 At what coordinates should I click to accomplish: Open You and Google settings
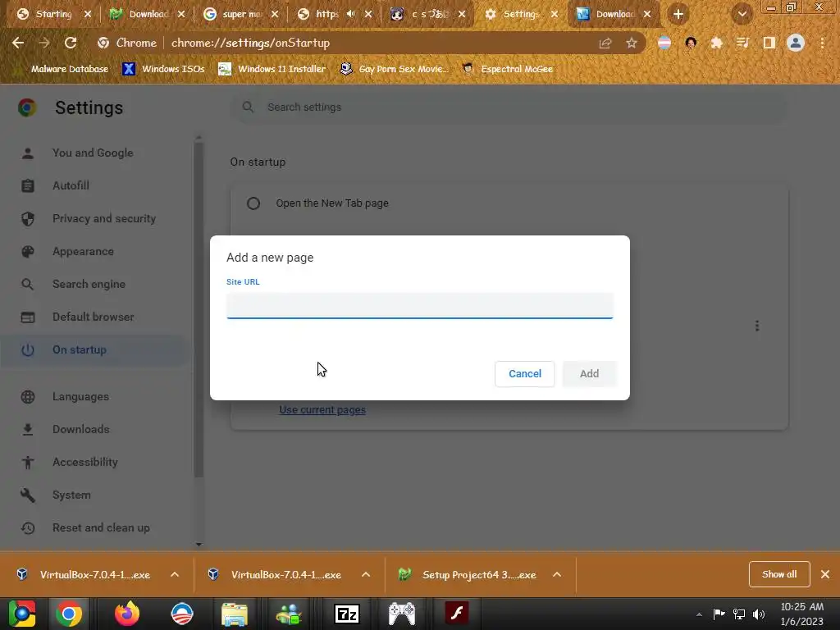pos(93,153)
